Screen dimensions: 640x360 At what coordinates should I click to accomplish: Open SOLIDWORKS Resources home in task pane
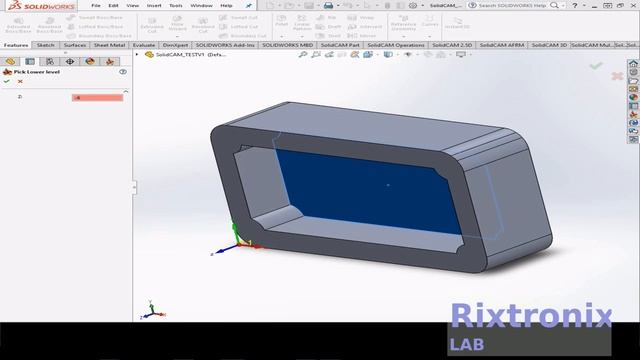tap(633, 63)
